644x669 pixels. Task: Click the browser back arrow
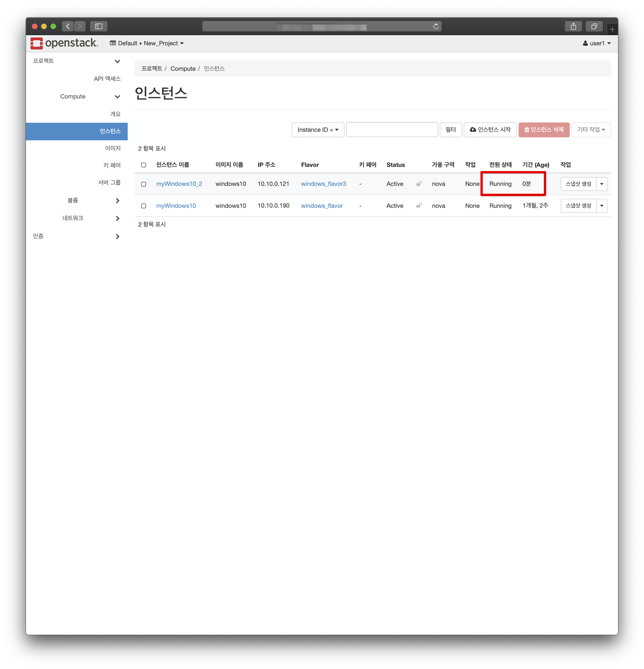click(68, 26)
